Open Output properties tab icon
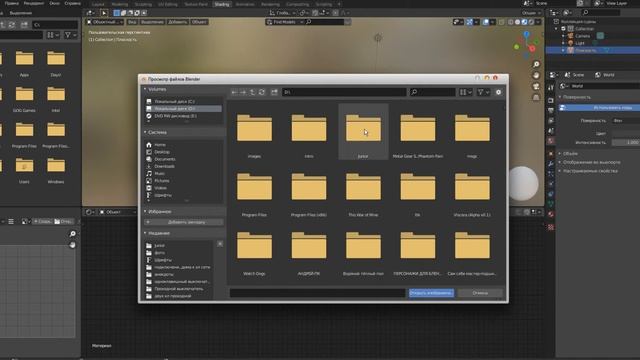 pos(551,111)
